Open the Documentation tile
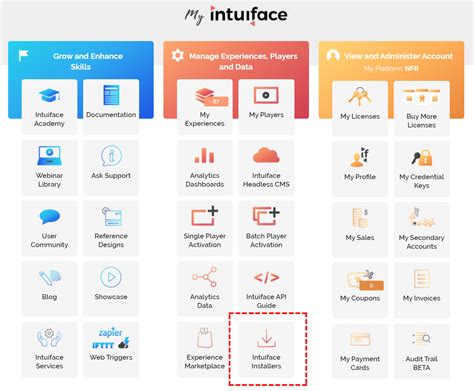 [111, 107]
